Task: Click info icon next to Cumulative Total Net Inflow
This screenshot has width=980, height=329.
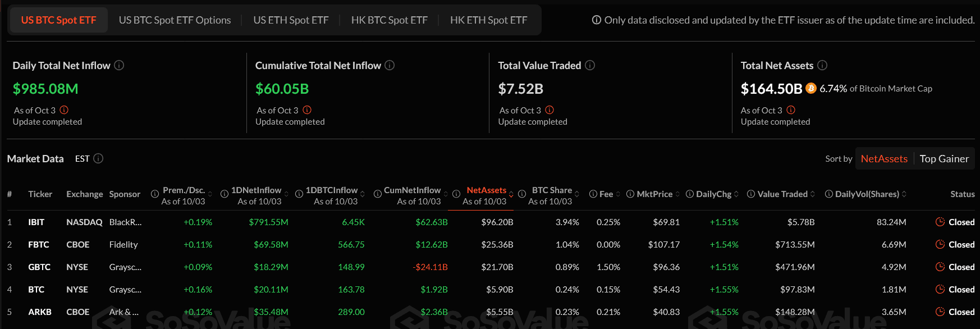Action: click(x=390, y=66)
